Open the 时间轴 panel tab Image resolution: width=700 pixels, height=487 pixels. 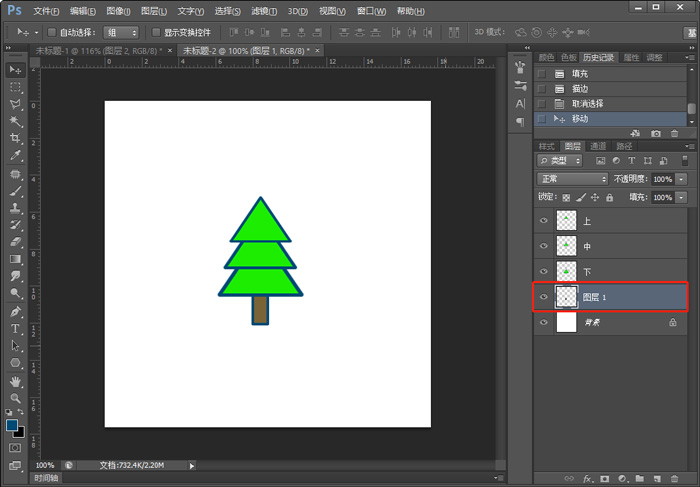click(x=46, y=478)
